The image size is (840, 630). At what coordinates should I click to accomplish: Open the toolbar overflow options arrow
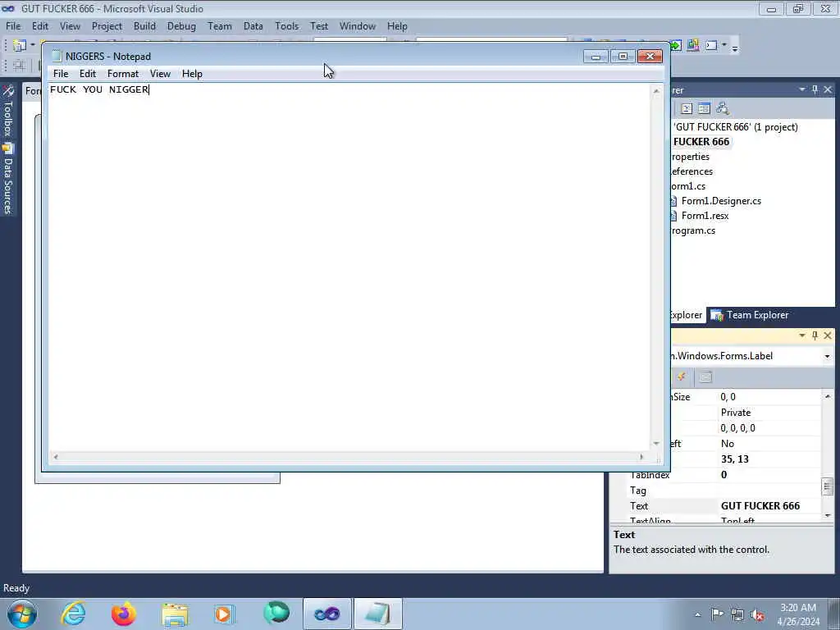[x=735, y=48]
